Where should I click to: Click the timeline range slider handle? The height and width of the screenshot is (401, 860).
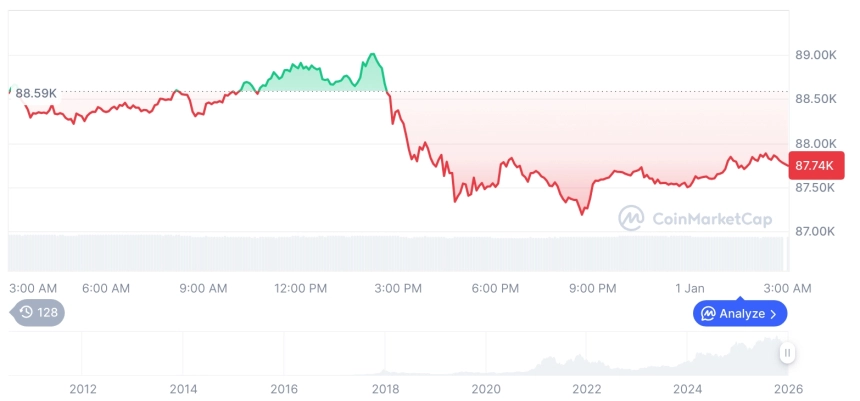pos(788,353)
